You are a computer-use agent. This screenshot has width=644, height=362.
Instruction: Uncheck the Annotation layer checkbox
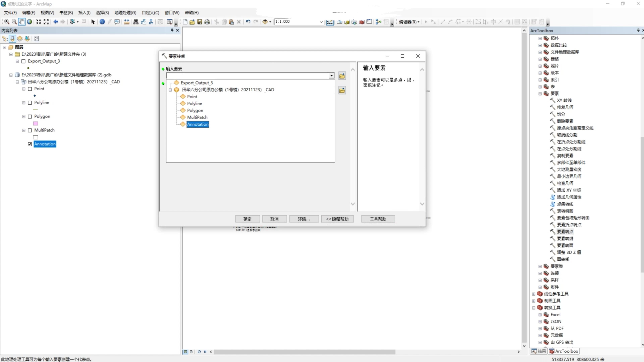coord(30,144)
